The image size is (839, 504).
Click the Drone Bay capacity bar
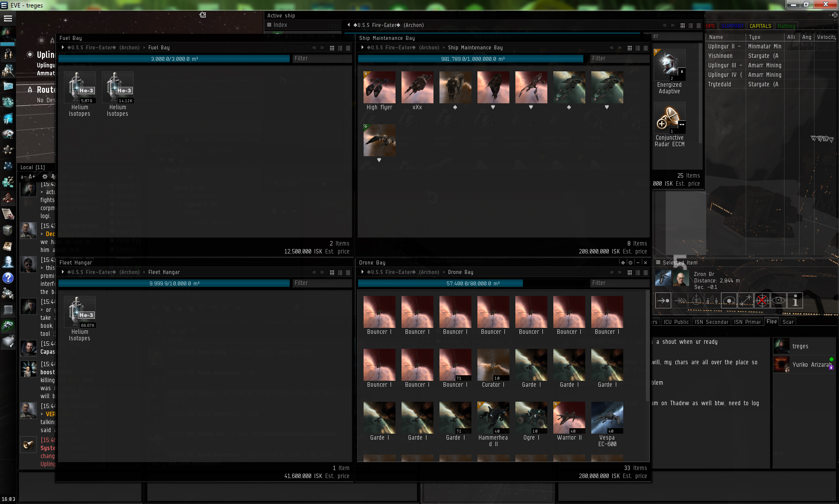coord(472,283)
